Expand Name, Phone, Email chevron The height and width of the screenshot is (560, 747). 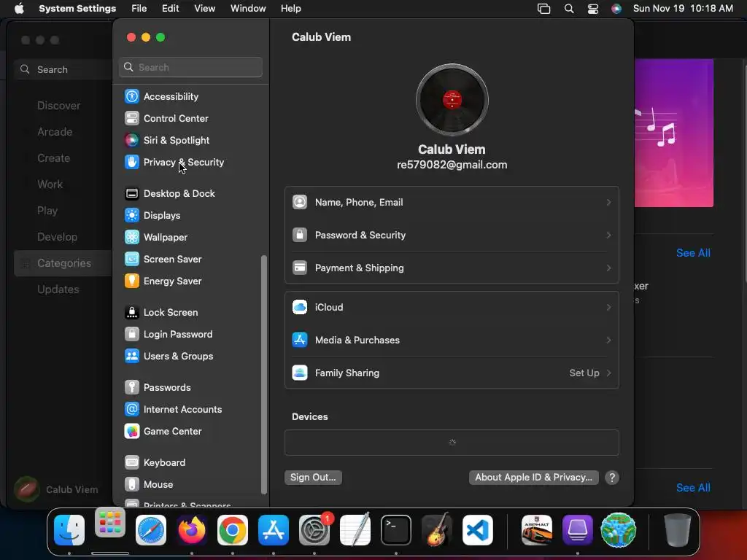609,203
